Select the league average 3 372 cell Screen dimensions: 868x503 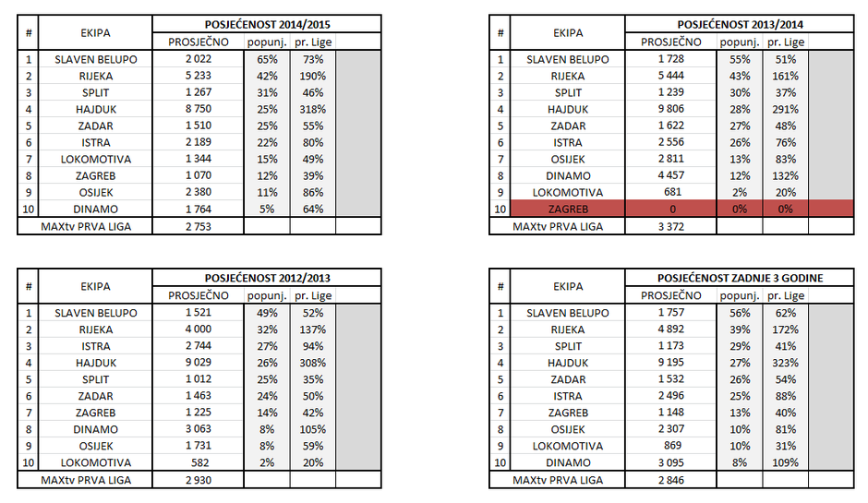coord(671,226)
